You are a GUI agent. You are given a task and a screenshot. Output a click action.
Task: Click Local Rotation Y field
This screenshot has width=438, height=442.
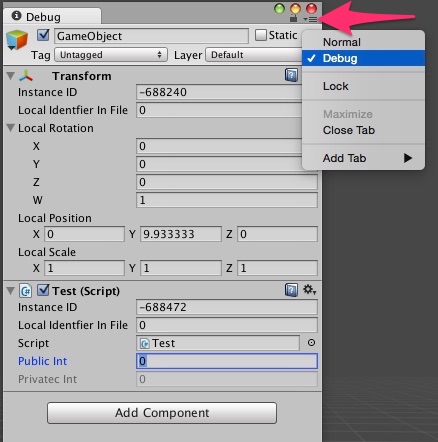pos(219,164)
